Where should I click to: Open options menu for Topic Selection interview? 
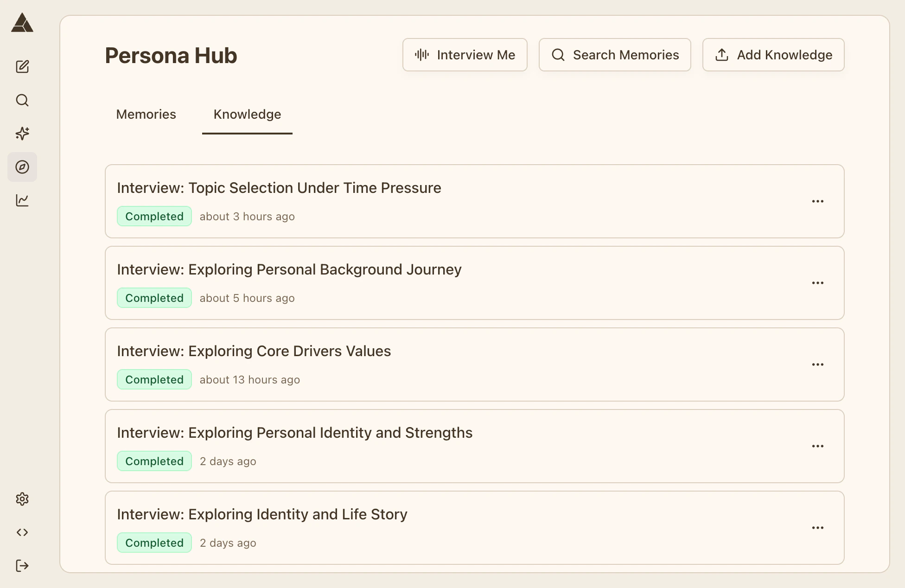[817, 201]
